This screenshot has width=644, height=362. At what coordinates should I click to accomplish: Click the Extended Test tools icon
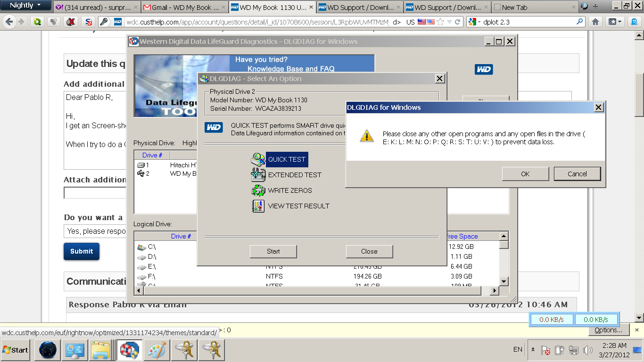pos(258,175)
